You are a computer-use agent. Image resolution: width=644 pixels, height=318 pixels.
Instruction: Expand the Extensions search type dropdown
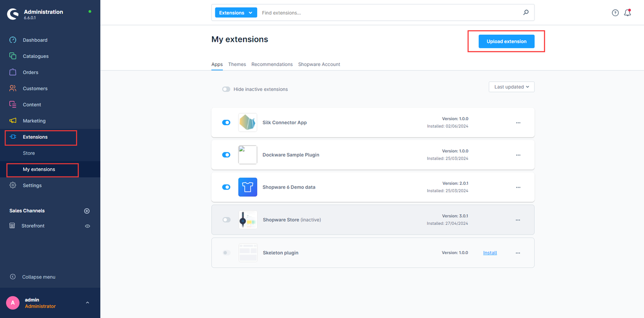click(235, 13)
